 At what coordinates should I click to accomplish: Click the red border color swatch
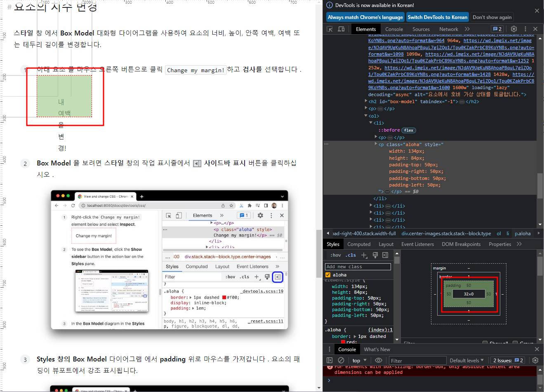coord(344,342)
